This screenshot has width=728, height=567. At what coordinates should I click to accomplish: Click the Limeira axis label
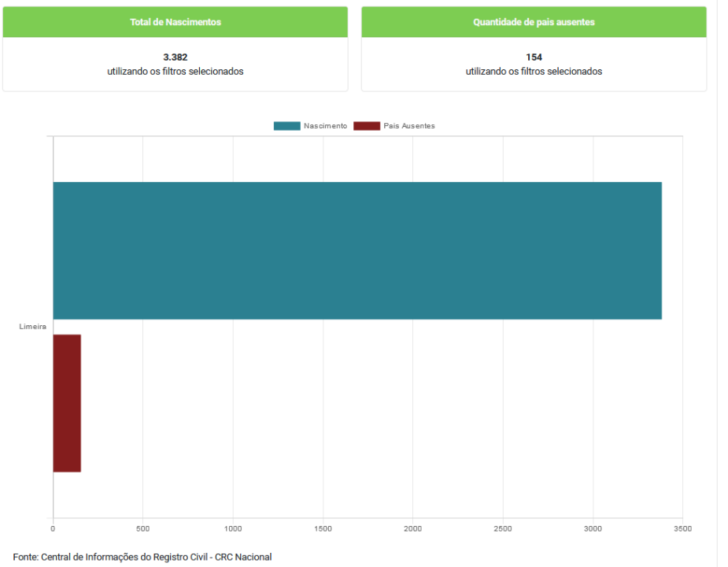32,327
